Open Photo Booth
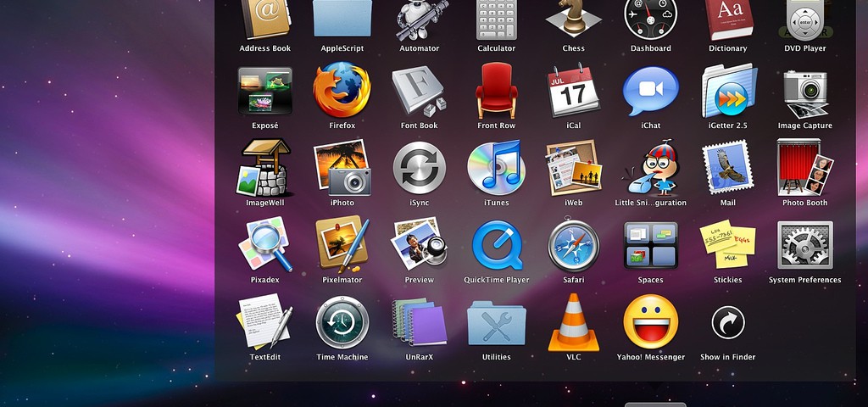 pyautogui.click(x=805, y=167)
